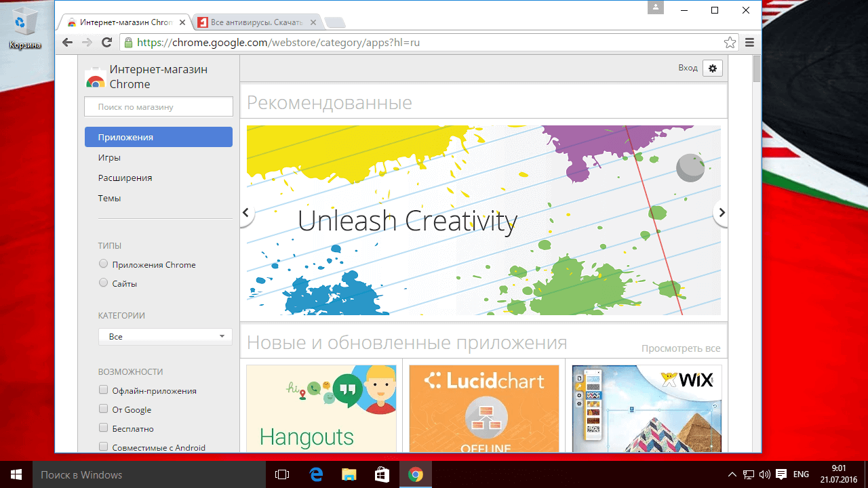Click the back navigation arrow

pyautogui.click(x=67, y=41)
